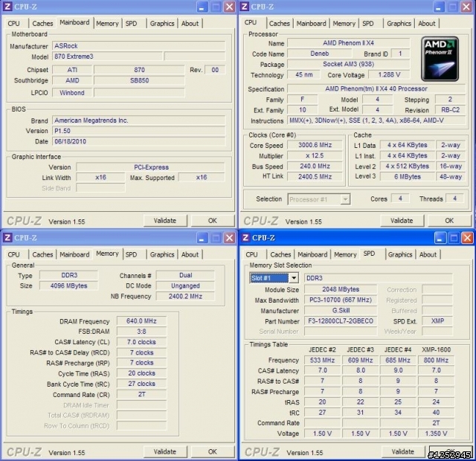
Task: Click the CPU-Z logo icon in CPU window title bar
Action: click(245, 7)
